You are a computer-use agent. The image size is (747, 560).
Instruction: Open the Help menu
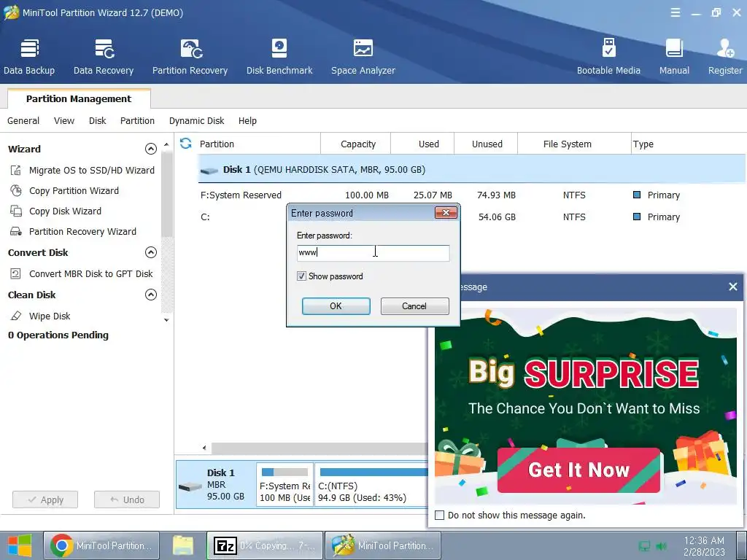pos(247,120)
